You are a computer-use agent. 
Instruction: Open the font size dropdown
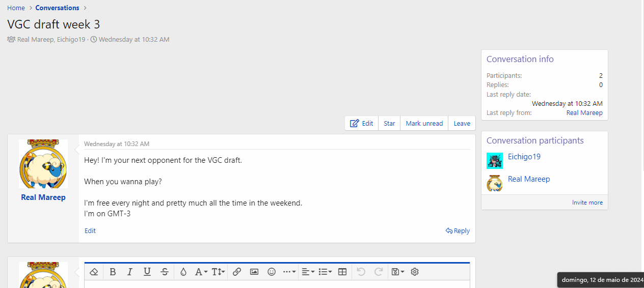[218, 272]
